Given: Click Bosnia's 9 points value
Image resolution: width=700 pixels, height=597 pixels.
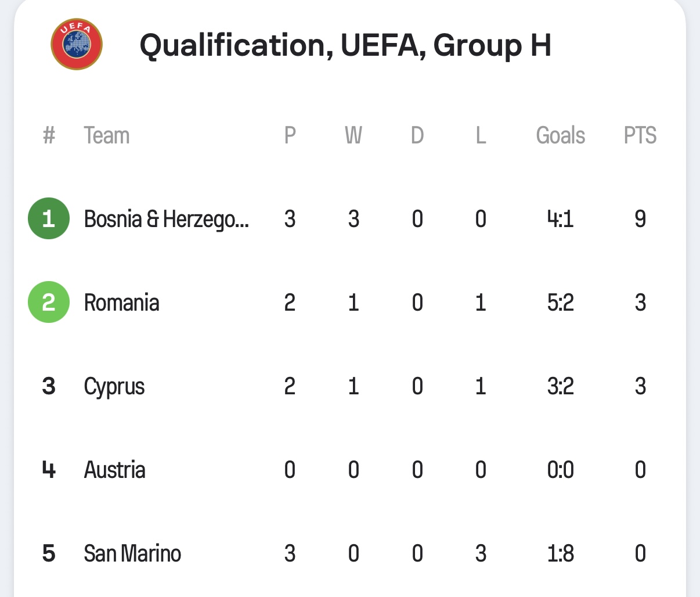Looking at the screenshot, I should pos(640,219).
